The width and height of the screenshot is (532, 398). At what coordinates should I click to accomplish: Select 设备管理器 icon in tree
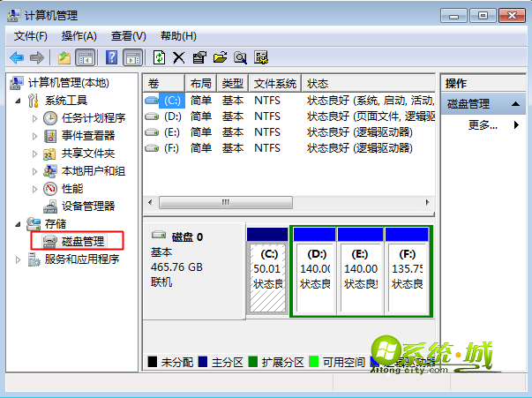tap(50, 207)
